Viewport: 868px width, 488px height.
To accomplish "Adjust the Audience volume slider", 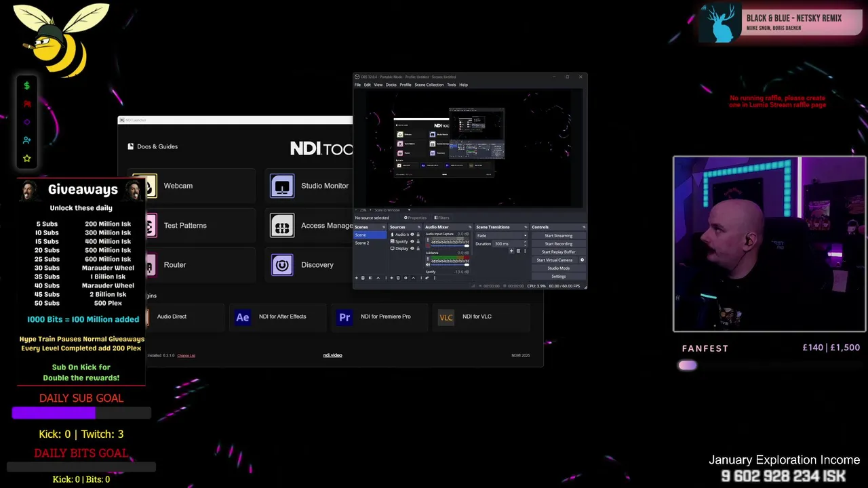I will (450, 264).
